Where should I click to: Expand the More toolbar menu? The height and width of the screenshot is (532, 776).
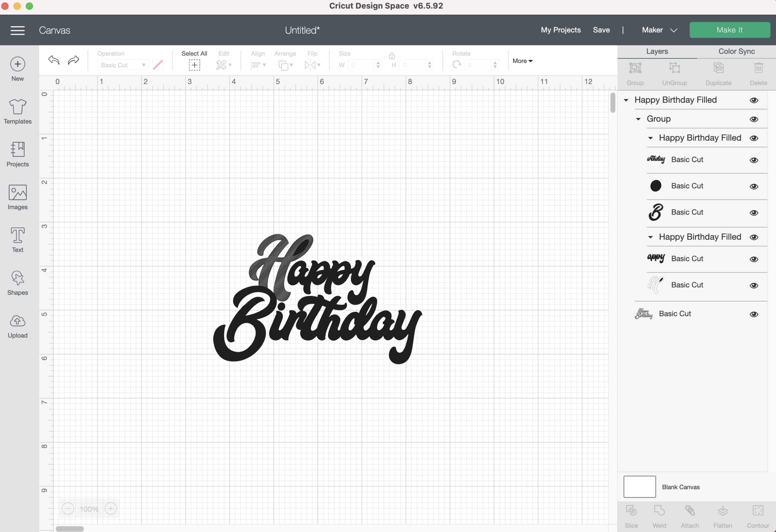tap(522, 61)
